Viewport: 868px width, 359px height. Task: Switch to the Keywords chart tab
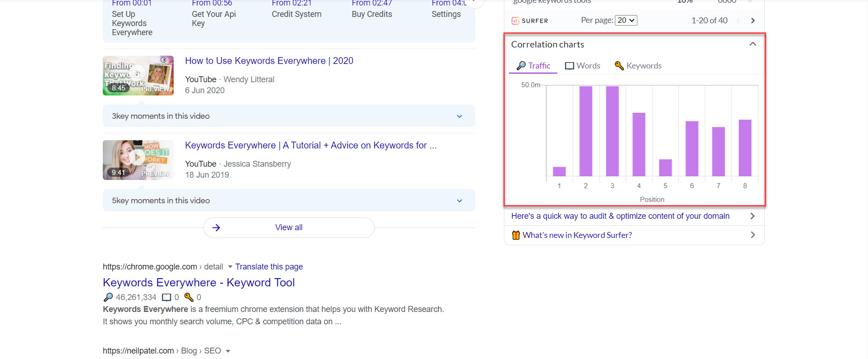coord(638,66)
